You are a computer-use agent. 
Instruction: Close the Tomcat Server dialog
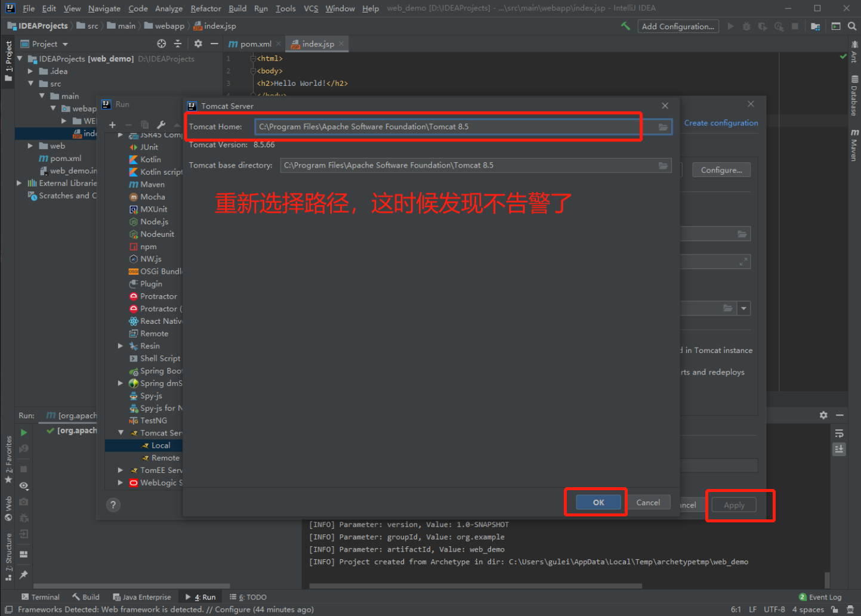[x=665, y=106]
